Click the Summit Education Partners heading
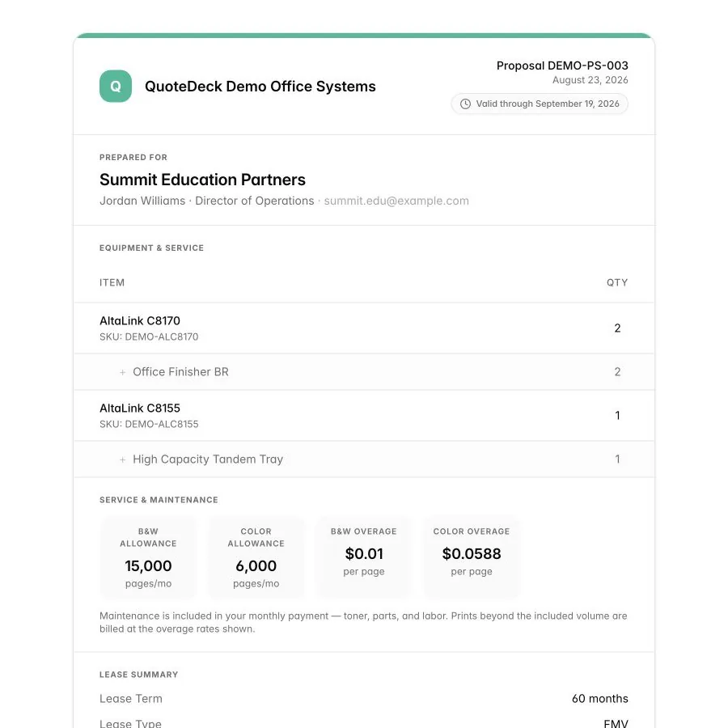Screen dimensions: 728x728 point(202,180)
